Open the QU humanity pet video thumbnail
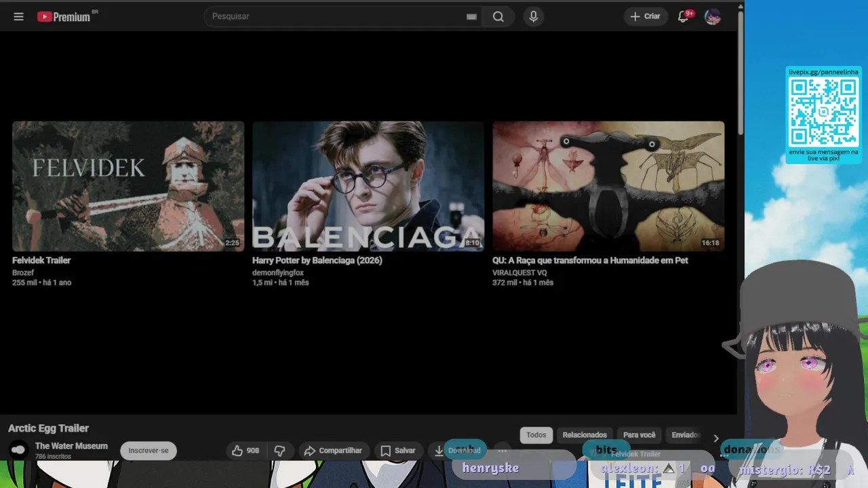Viewport: 868px width, 488px height. pos(608,186)
